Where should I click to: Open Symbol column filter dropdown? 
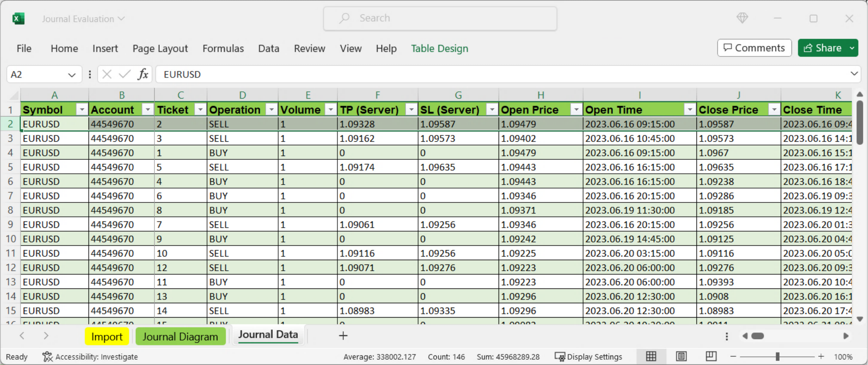tap(82, 110)
